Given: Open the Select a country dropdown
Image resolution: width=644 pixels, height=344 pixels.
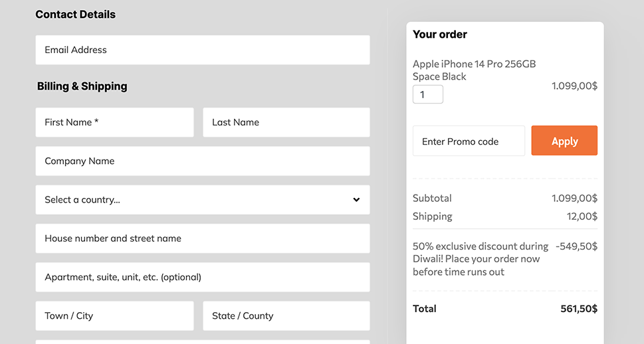Looking at the screenshot, I should (x=193, y=200).
